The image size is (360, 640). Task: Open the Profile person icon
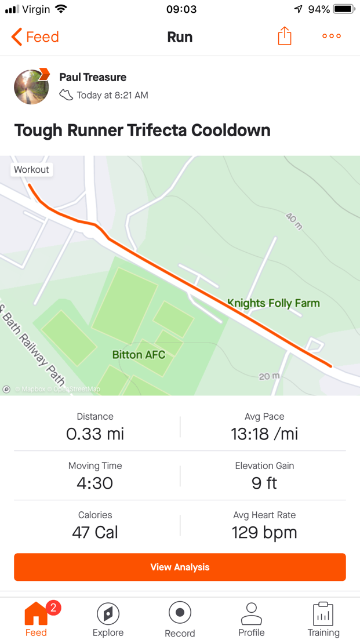click(x=251, y=613)
